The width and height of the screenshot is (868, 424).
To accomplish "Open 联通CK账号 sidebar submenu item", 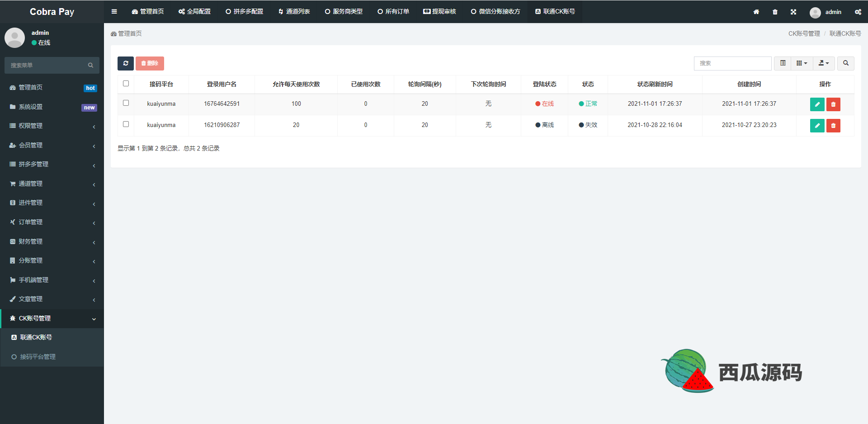I will click(x=52, y=338).
